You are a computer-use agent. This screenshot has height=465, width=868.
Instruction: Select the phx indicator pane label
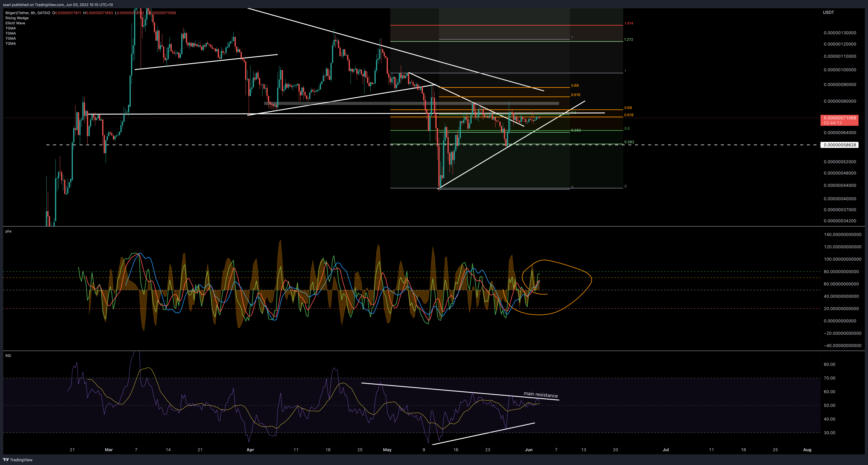click(x=8, y=231)
